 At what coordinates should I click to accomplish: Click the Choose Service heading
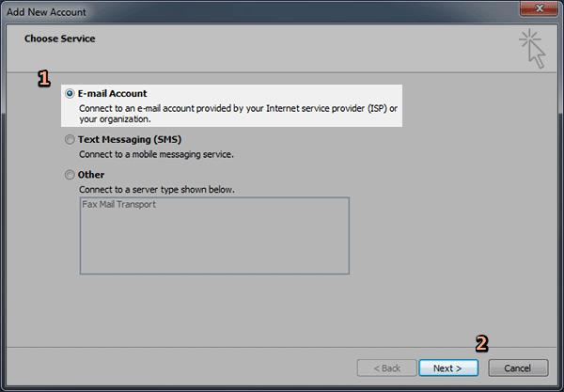coord(60,39)
